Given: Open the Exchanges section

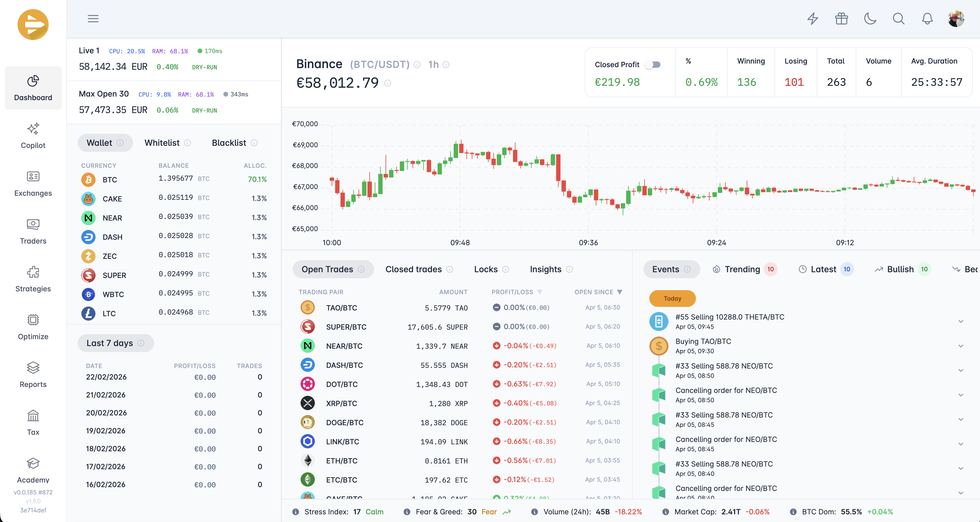Looking at the screenshot, I should [33, 184].
